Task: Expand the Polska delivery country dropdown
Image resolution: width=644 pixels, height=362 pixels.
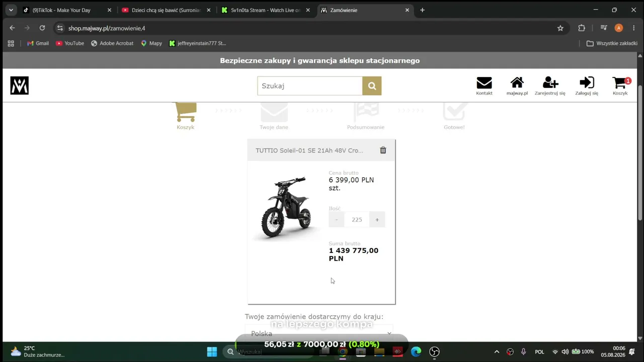Action: click(319, 333)
